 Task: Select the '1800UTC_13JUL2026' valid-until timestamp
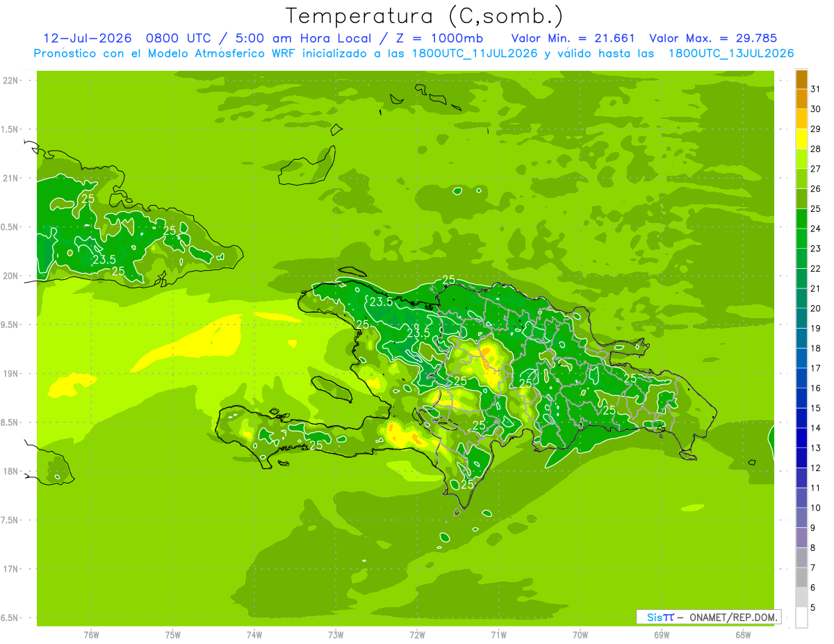(x=731, y=53)
